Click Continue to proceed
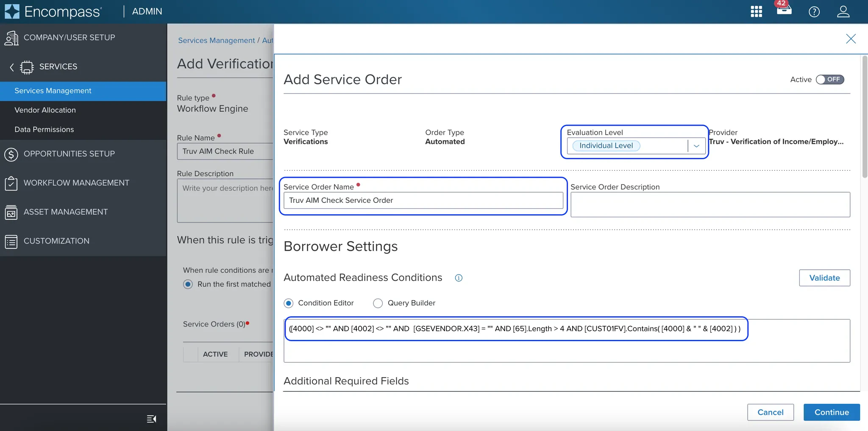868x431 pixels. click(x=831, y=412)
